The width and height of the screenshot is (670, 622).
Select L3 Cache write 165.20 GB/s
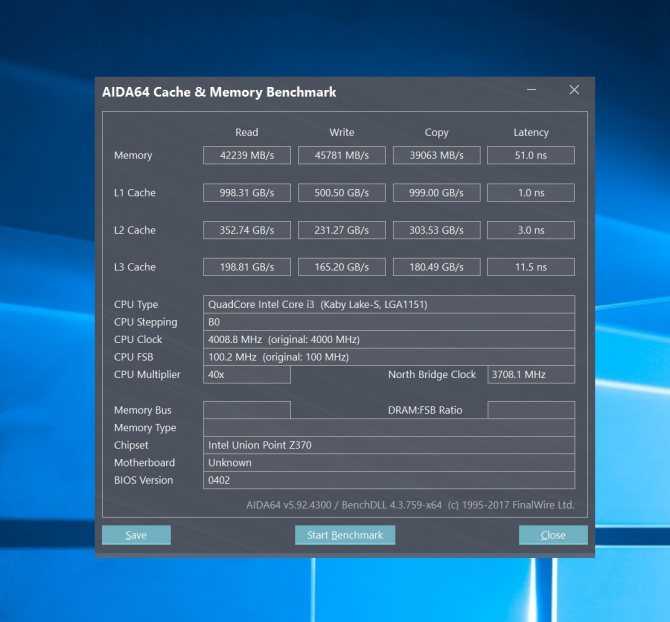tap(342, 267)
